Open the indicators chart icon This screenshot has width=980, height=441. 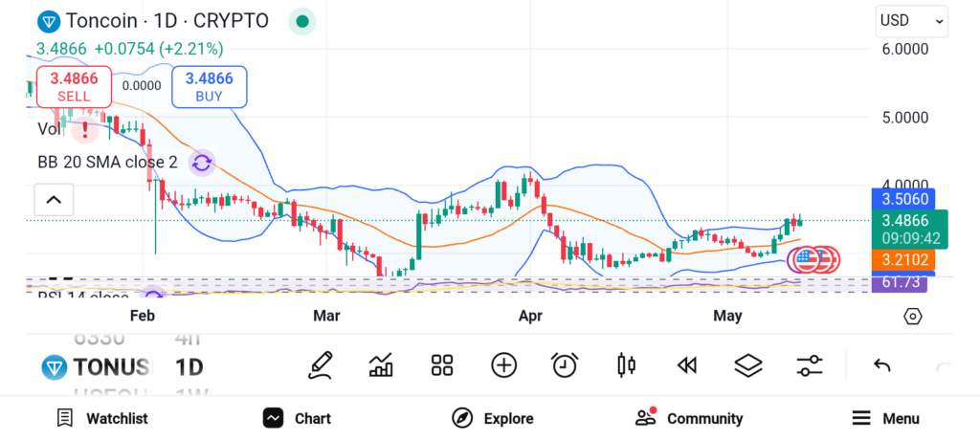point(381,364)
